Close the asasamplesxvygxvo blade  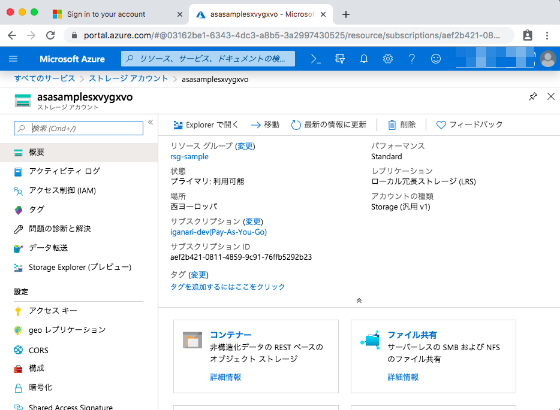click(551, 96)
